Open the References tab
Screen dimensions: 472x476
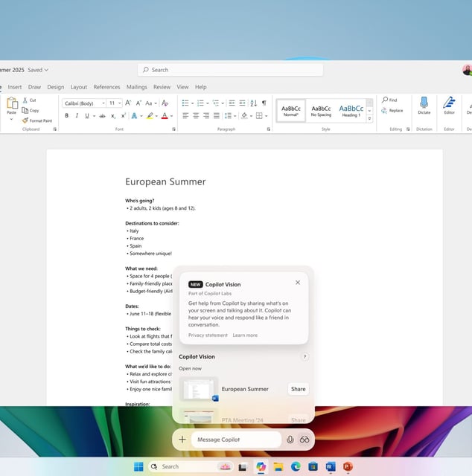click(x=106, y=87)
